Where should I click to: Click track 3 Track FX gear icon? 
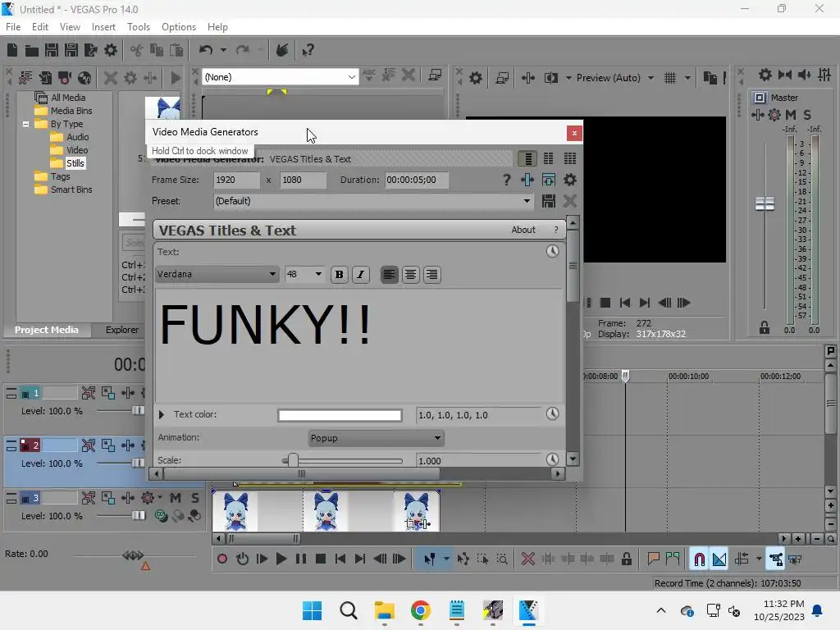click(x=148, y=498)
